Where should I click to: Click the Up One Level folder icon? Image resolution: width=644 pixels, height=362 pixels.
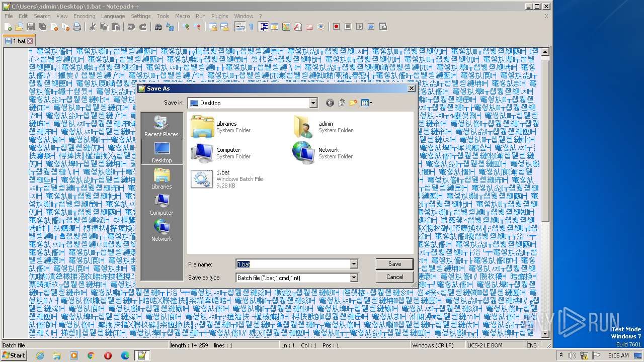click(x=342, y=103)
